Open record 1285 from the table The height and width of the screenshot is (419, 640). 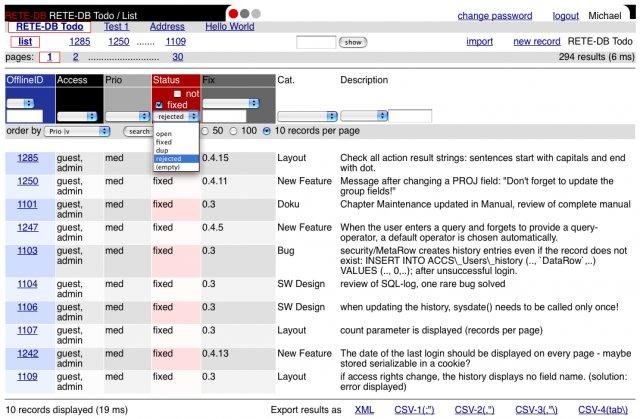28,158
